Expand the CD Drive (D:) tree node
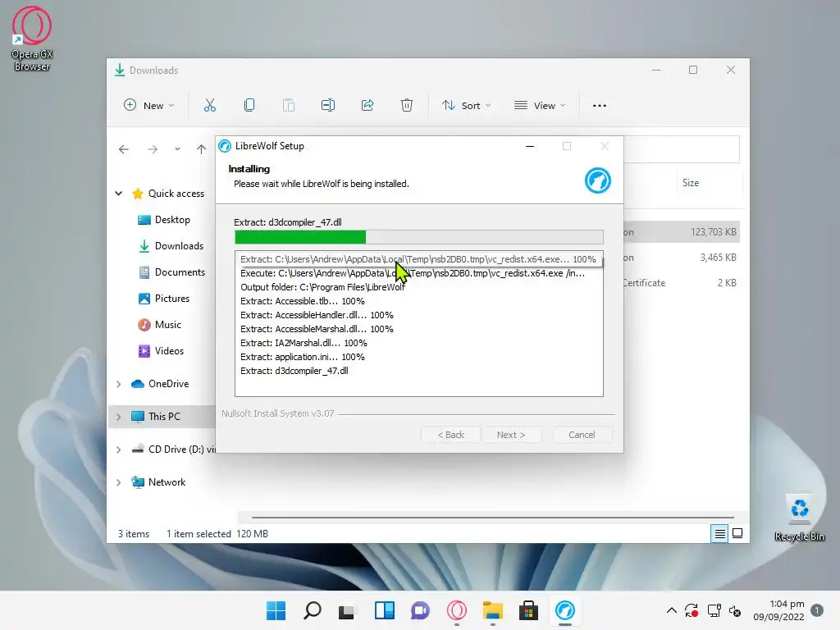 (119, 450)
